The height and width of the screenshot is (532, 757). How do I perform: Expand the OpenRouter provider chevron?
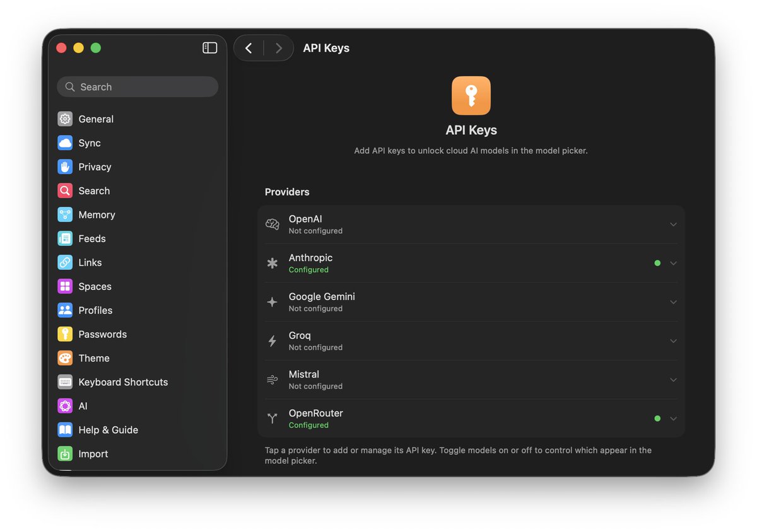(673, 419)
